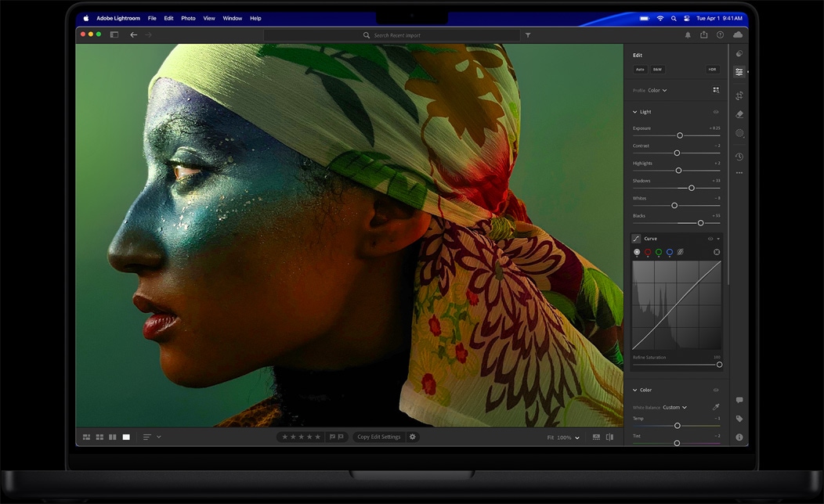The width and height of the screenshot is (824, 504).
Task: Open the Healing tool
Action: [x=739, y=113]
